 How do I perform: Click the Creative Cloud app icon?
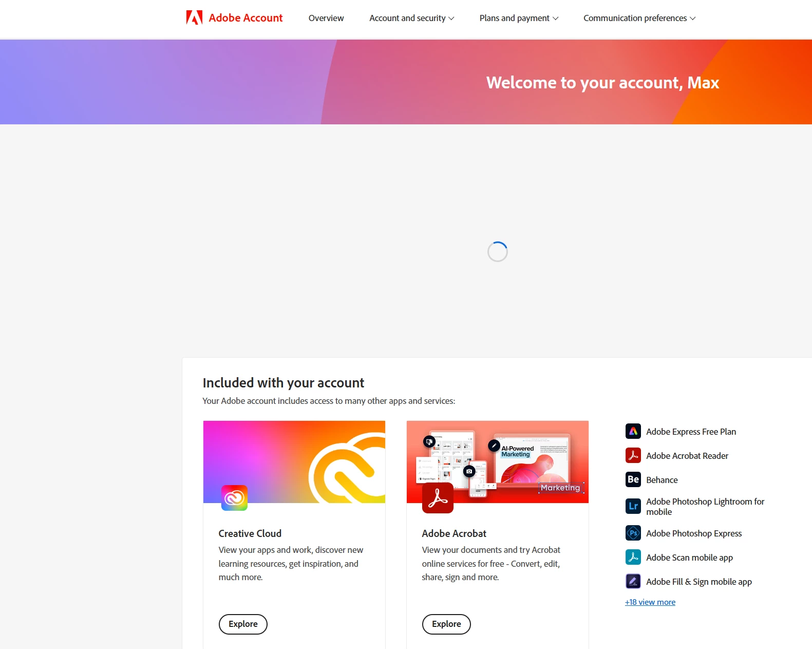coord(234,497)
